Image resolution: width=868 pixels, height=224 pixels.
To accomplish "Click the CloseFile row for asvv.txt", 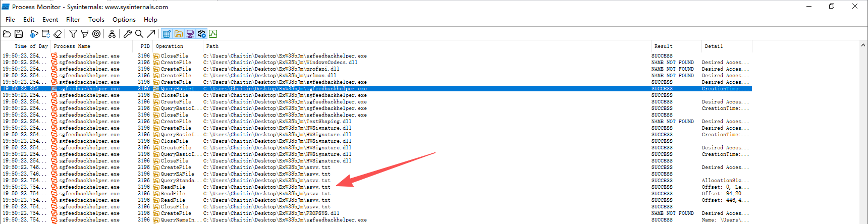I will pyautogui.click(x=376, y=207).
